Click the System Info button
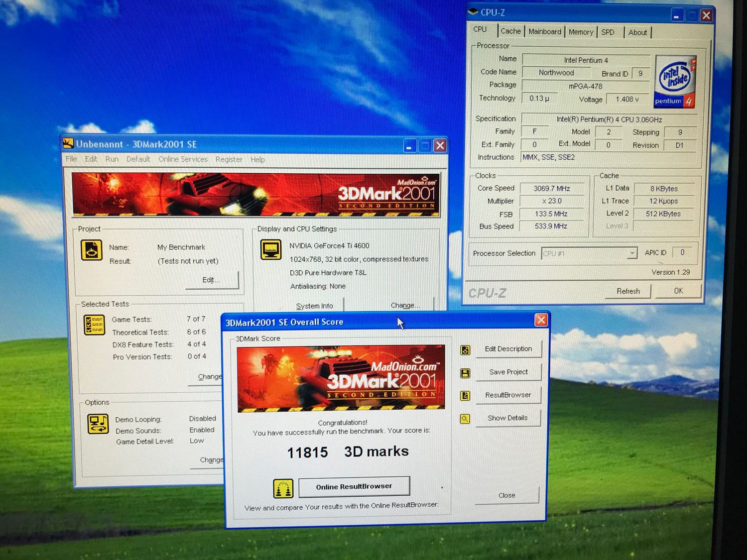 (x=314, y=306)
